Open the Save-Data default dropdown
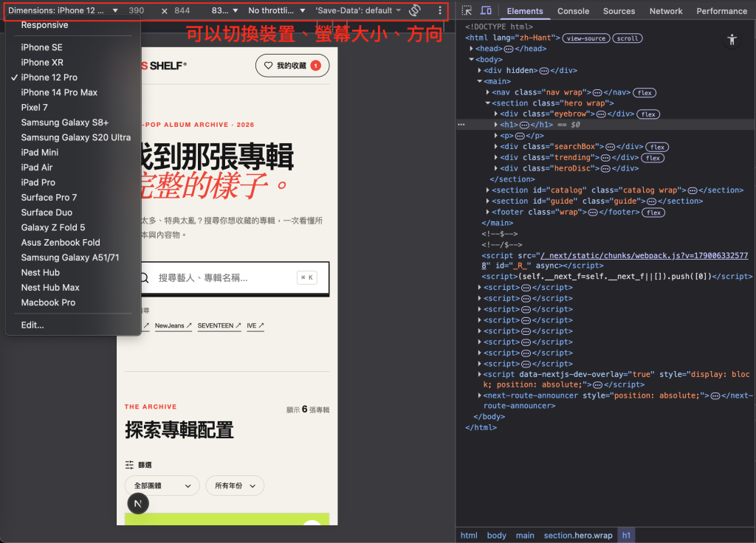This screenshot has height=543, width=756. click(x=358, y=10)
